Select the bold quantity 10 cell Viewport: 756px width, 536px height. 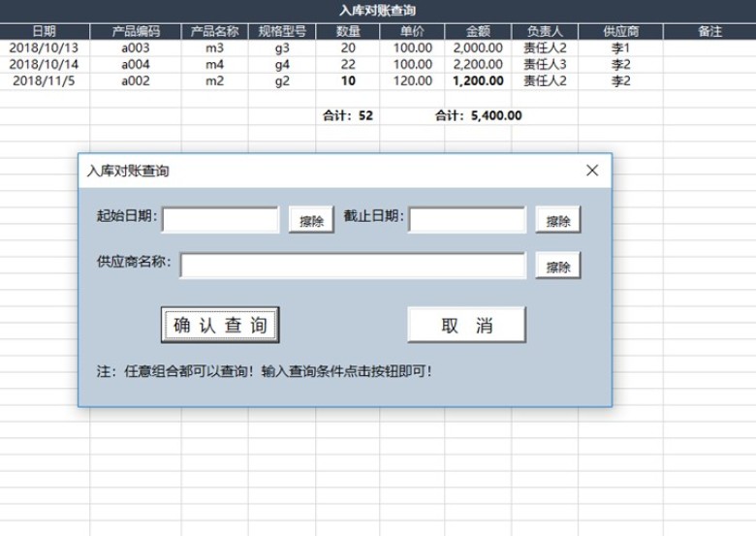pyautogui.click(x=348, y=81)
